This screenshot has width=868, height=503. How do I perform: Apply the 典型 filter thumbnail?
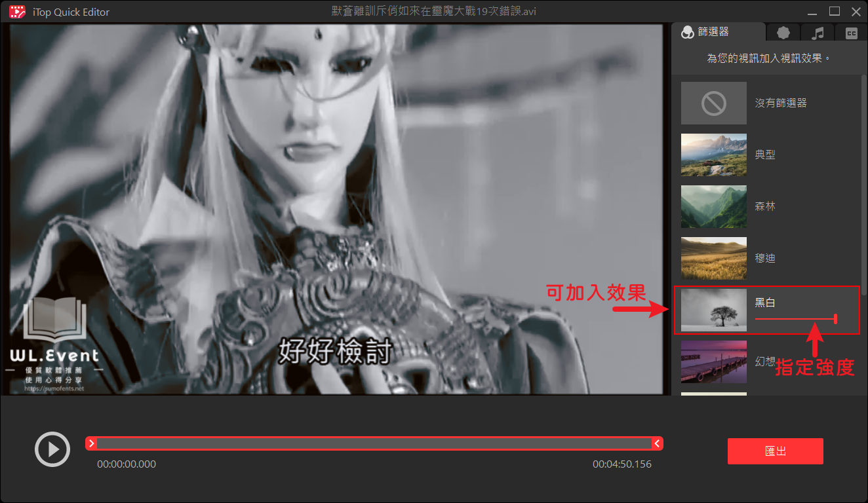(714, 155)
